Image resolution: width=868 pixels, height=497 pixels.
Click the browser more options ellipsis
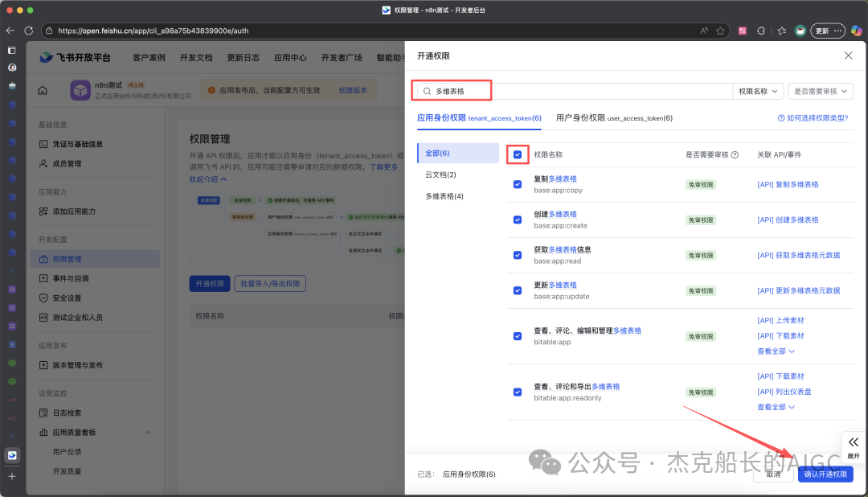pyautogui.click(x=838, y=31)
